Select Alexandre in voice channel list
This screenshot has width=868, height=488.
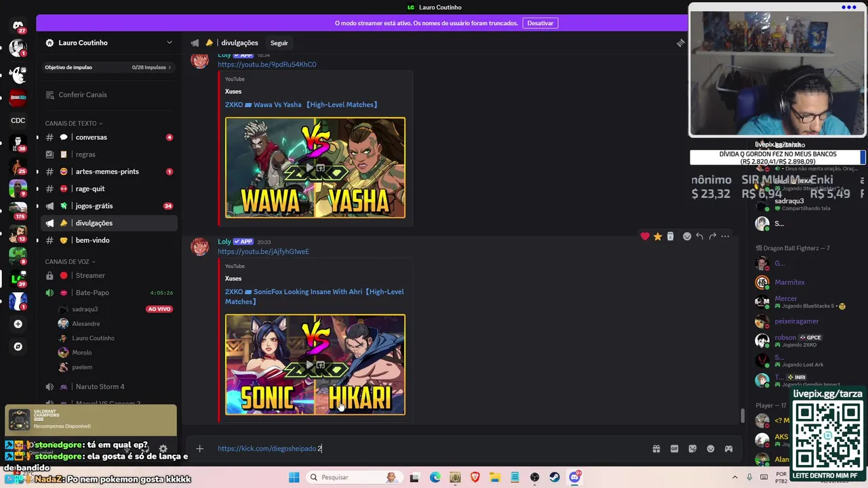[x=116, y=324]
